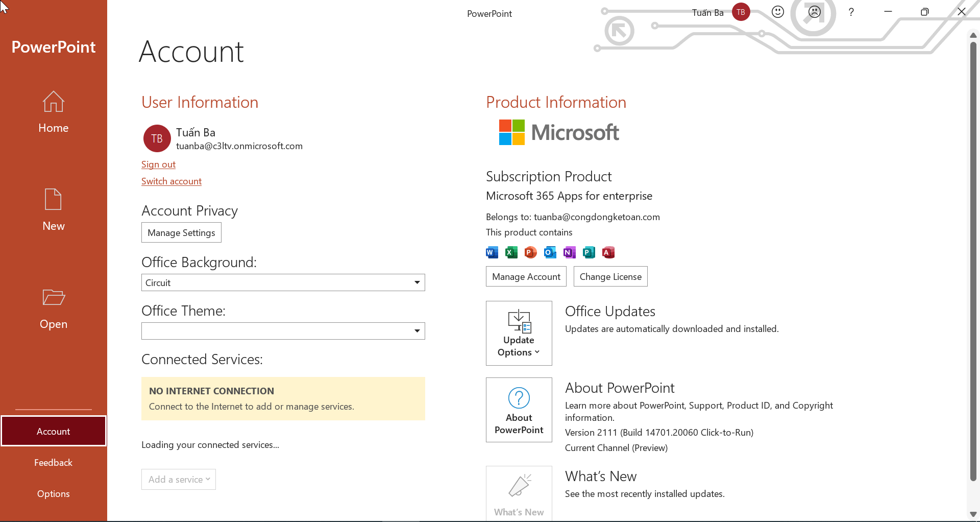
Task: Open the What's New button
Action: [x=519, y=493]
